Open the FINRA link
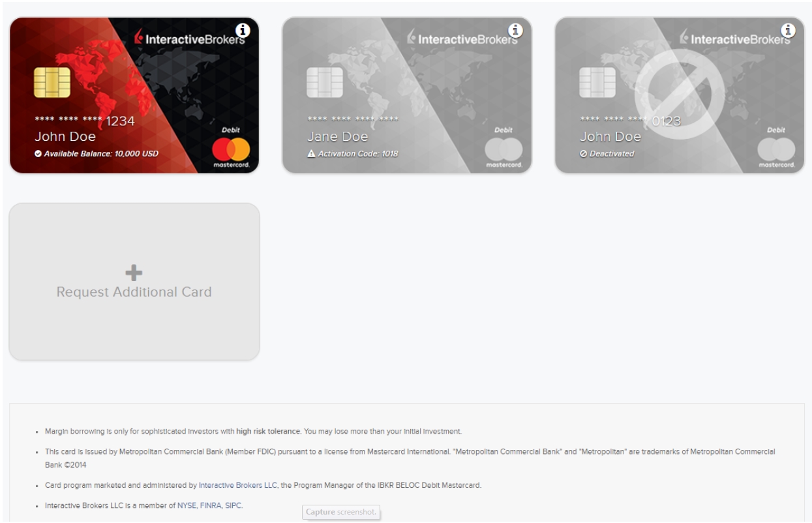Screen dimensions: 812x523 point(209,505)
